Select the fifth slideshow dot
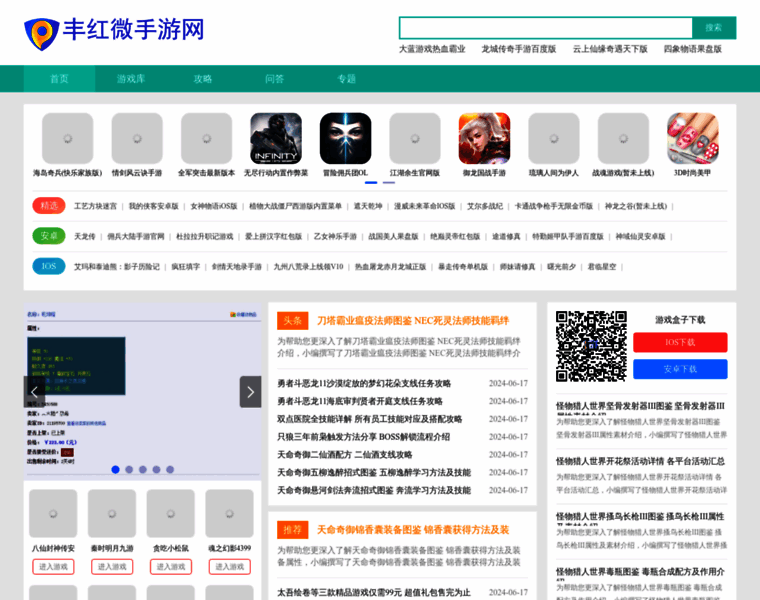 coord(170,469)
